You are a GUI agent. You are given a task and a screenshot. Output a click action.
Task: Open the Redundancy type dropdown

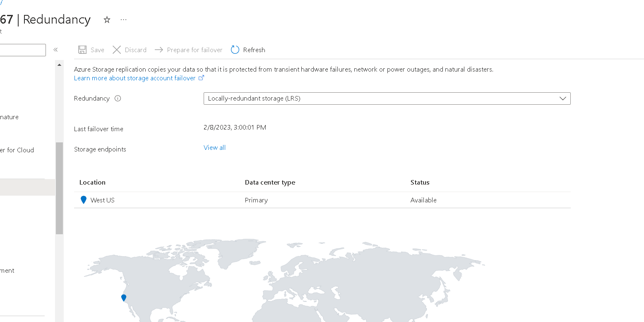click(x=387, y=99)
